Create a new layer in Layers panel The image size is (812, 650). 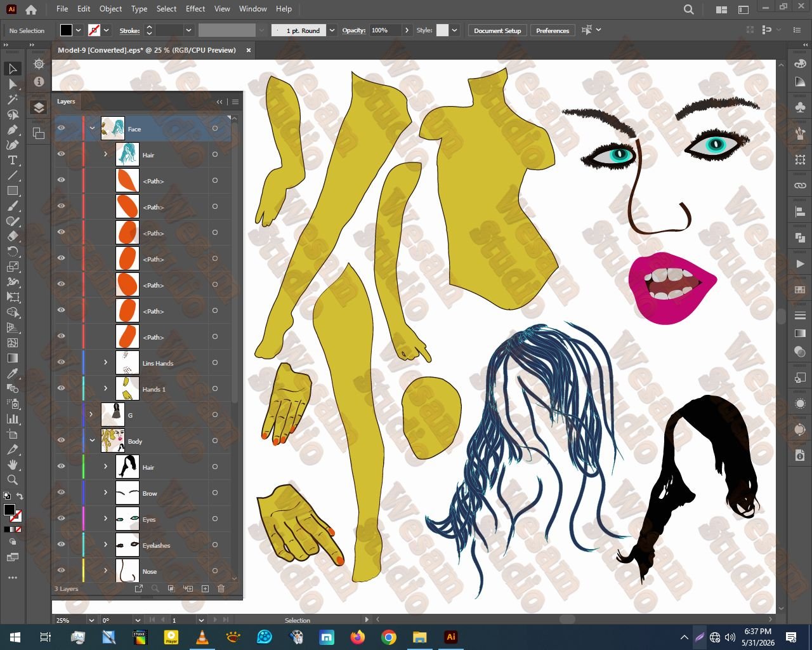tap(205, 588)
